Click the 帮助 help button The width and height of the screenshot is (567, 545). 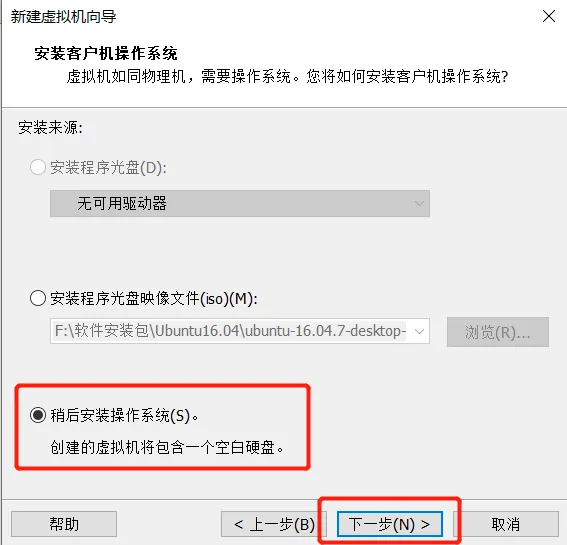tap(64, 524)
